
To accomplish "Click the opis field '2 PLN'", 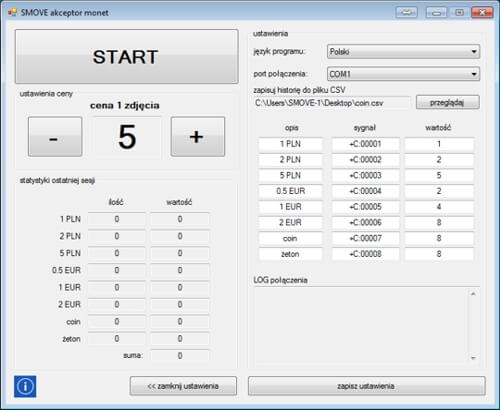I will pos(290,160).
